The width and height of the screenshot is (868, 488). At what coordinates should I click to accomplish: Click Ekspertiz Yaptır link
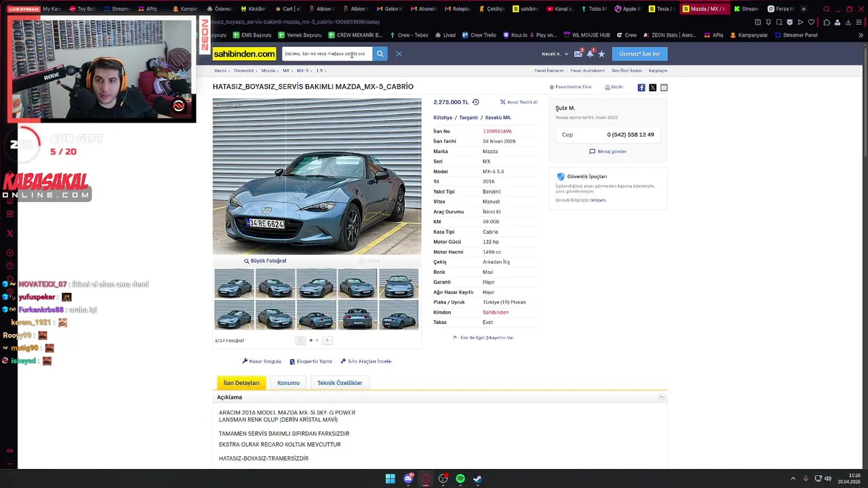[x=311, y=361]
